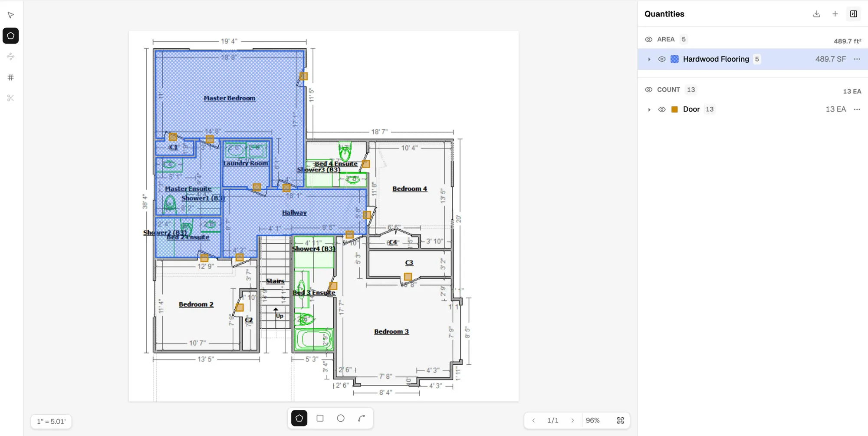
Task: Download quantities with the export icon
Action: pyautogui.click(x=817, y=14)
